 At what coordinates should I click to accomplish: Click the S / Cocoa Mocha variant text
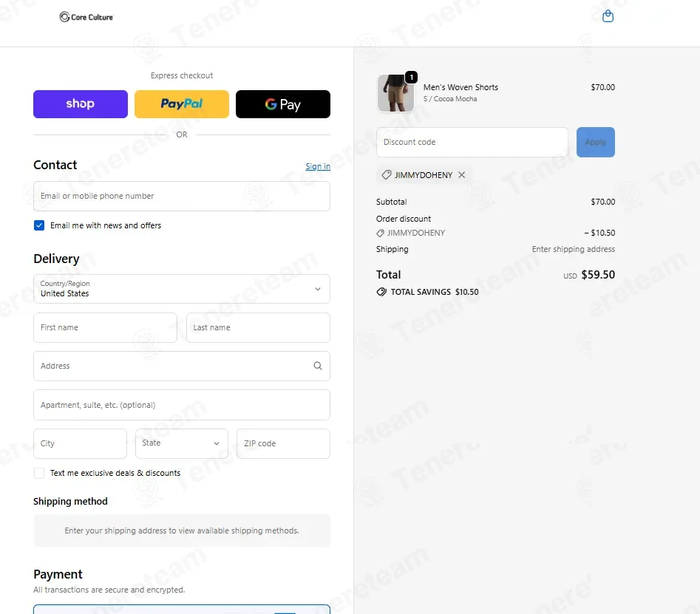click(450, 99)
